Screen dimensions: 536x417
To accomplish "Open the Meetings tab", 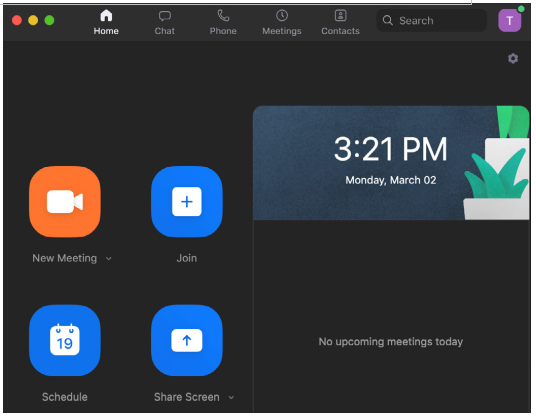I will [282, 23].
